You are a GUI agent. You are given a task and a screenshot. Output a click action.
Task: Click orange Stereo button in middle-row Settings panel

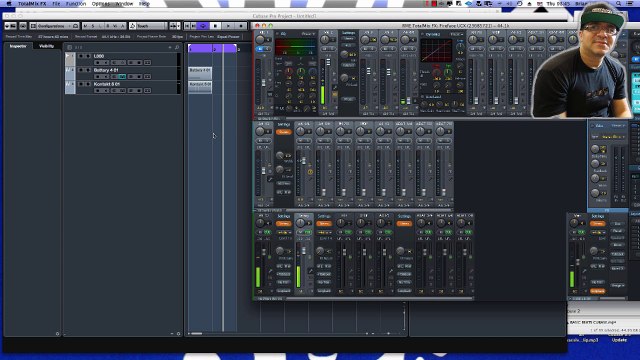[283, 132]
